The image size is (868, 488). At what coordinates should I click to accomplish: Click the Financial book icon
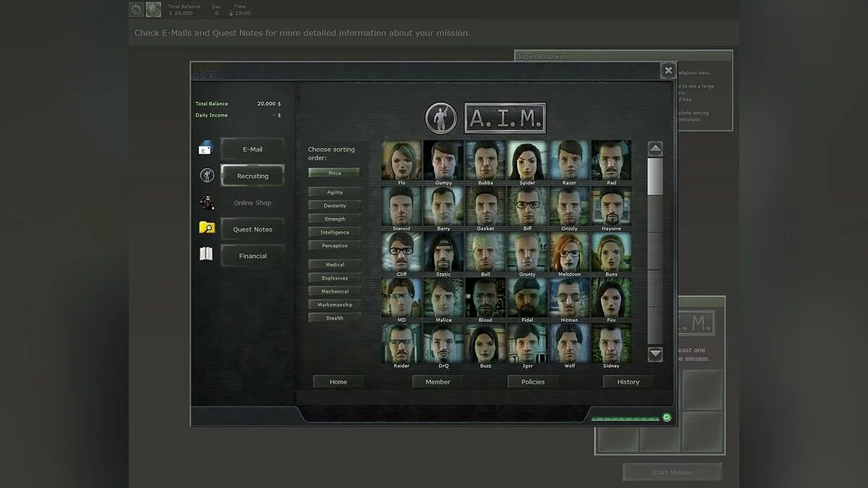point(206,254)
